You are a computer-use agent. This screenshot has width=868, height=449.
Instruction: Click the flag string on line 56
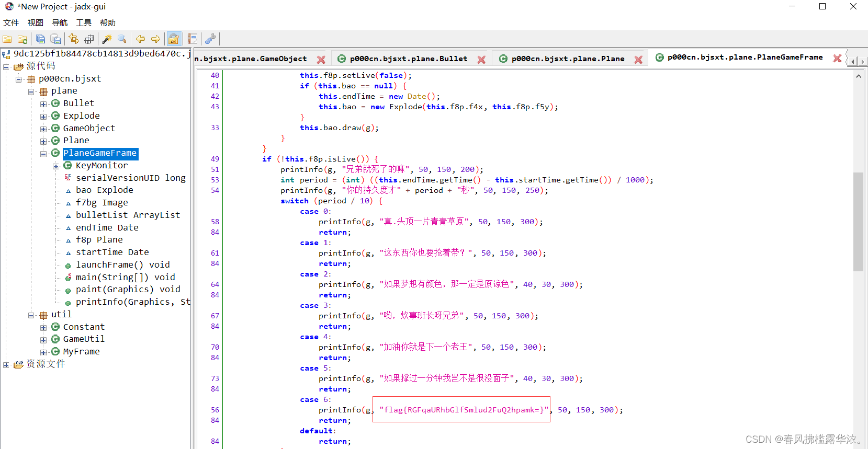[464, 410]
